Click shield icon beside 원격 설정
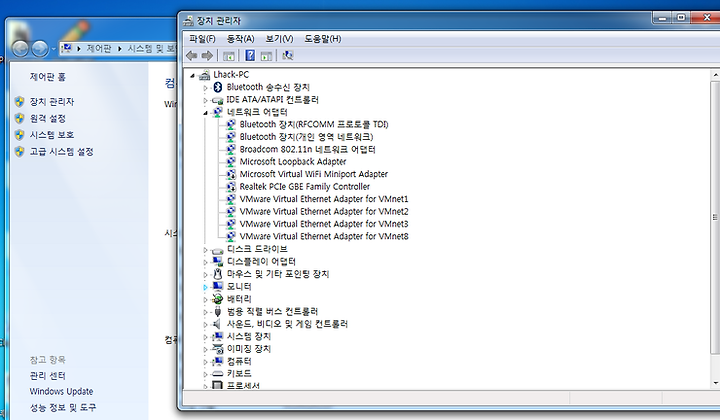The image size is (720, 420). pos(19,118)
